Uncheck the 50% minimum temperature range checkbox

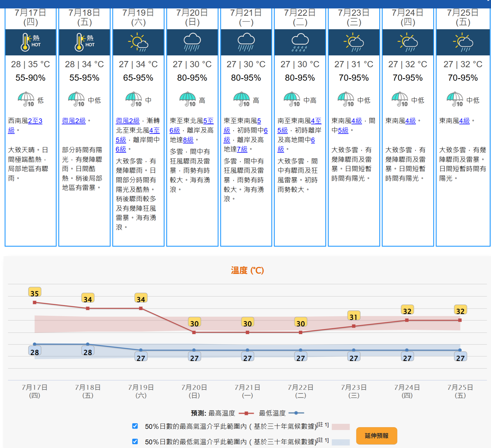[135, 441]
